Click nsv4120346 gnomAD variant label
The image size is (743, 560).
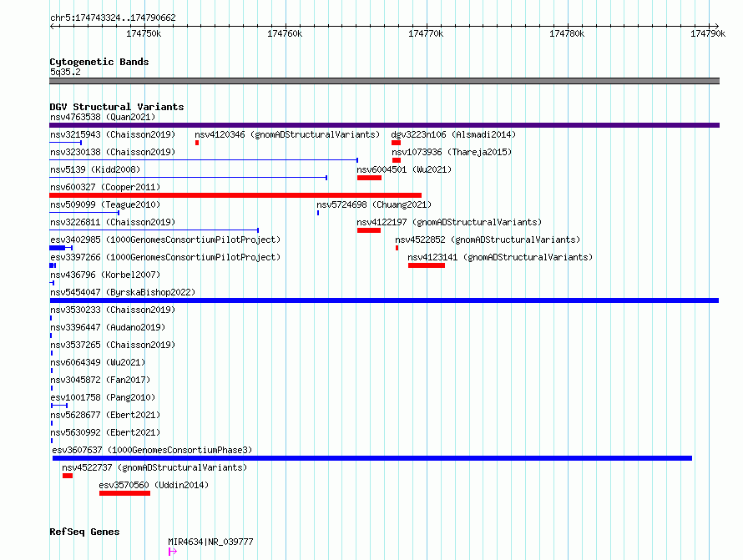pos(287,134)
